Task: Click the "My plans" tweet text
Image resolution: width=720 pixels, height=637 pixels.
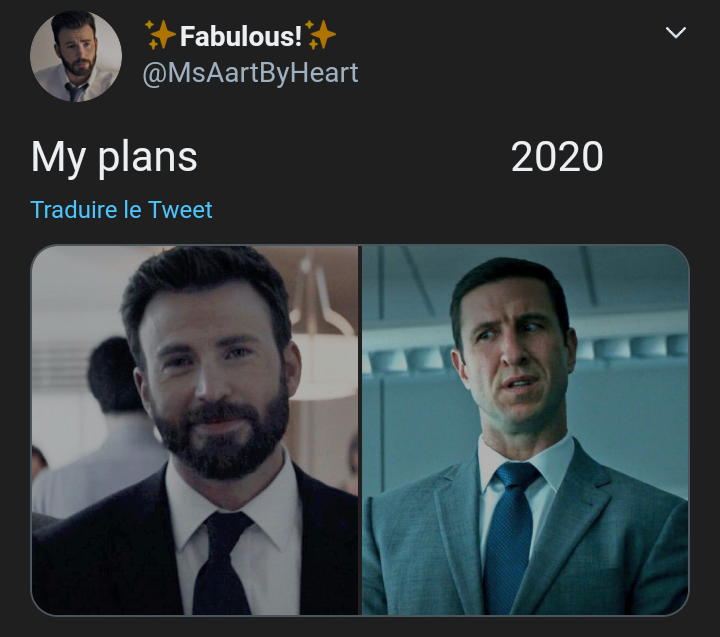Action: coord(114,157)
